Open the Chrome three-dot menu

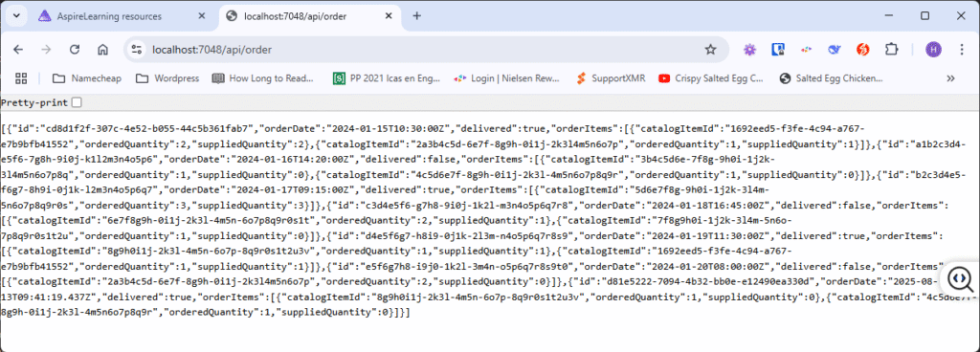(x=962, y=50)
